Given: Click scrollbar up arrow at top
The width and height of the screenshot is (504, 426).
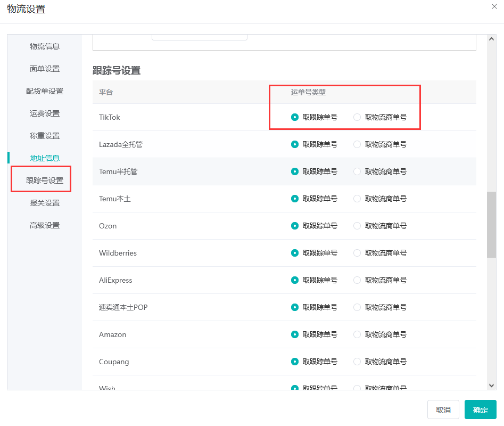Looking at the screenshot, I should pyautogui.click(x=491, y=39).
